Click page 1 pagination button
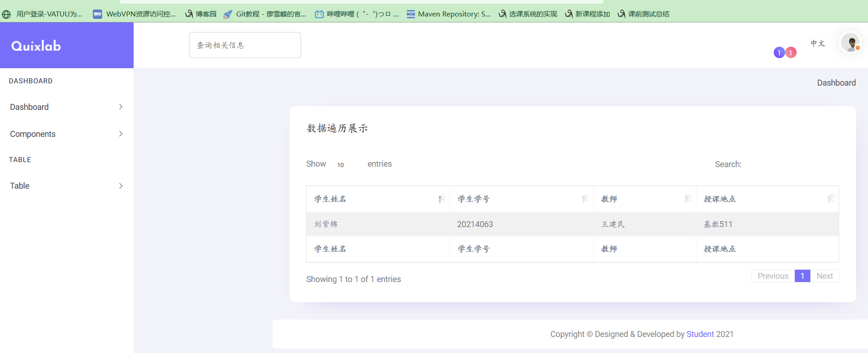This screenshot has width=868, height=353. tap(803, 276)
